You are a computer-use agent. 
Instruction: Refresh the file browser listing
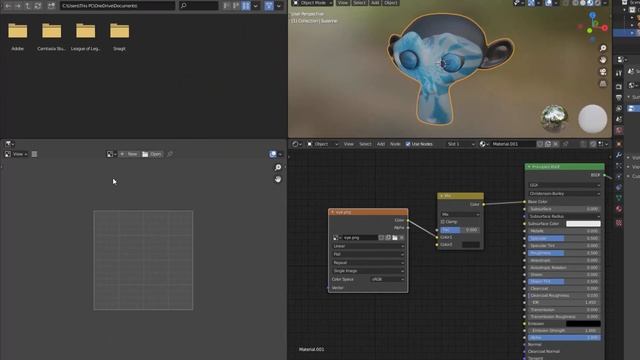click(38, 6)
